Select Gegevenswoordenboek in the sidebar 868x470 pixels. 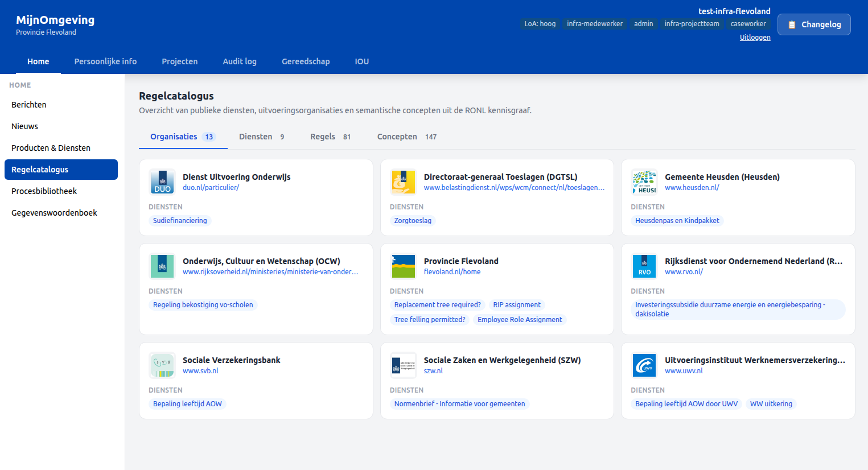(55, 212)
